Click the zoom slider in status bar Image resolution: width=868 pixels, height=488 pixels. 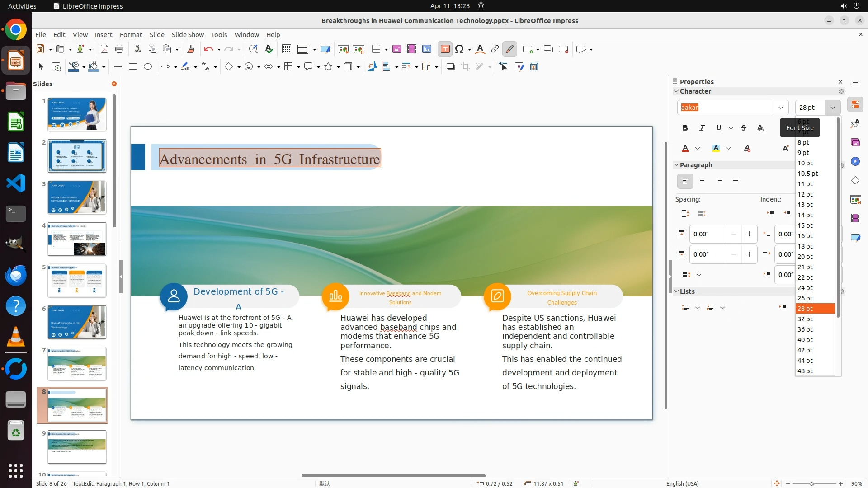tap(811, 484)
